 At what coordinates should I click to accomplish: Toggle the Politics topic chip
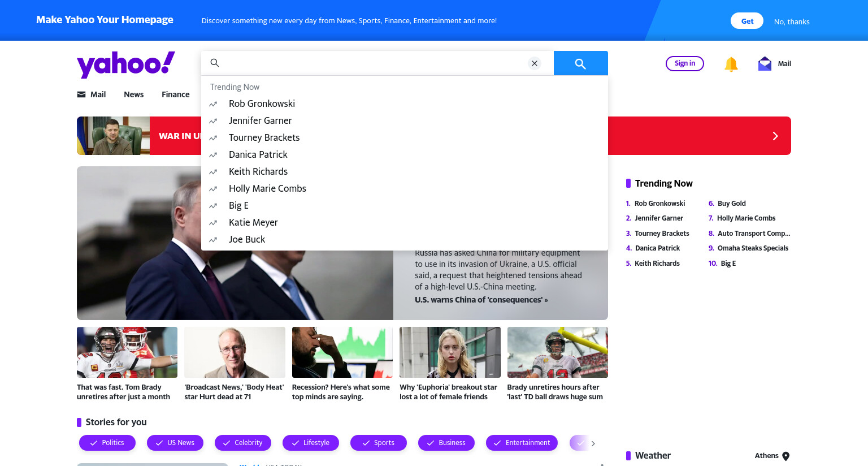(107, 443)
